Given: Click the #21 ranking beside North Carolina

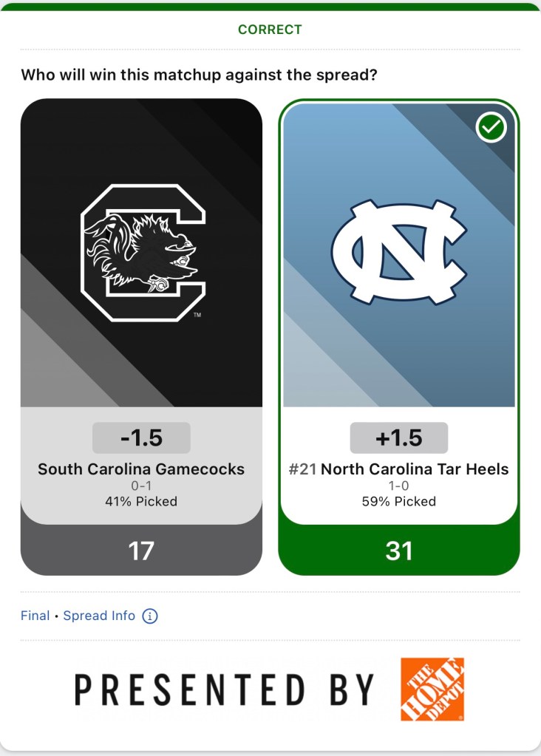Looking at the screenshot, I should pos(302,469).
